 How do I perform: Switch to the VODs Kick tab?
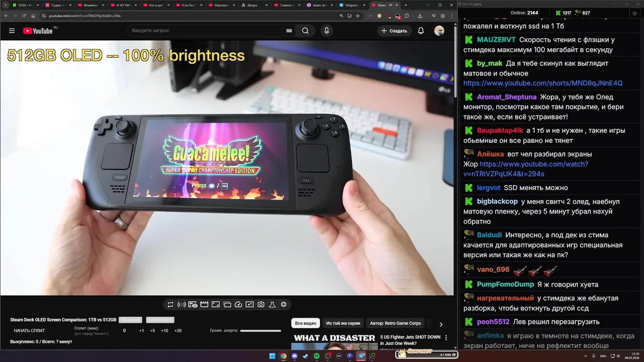click(25, 5)
